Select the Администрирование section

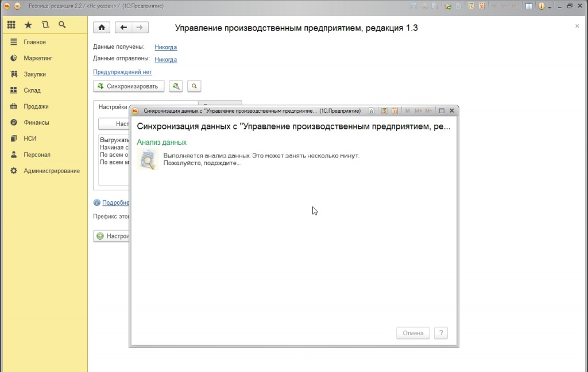tap(51, 171)
